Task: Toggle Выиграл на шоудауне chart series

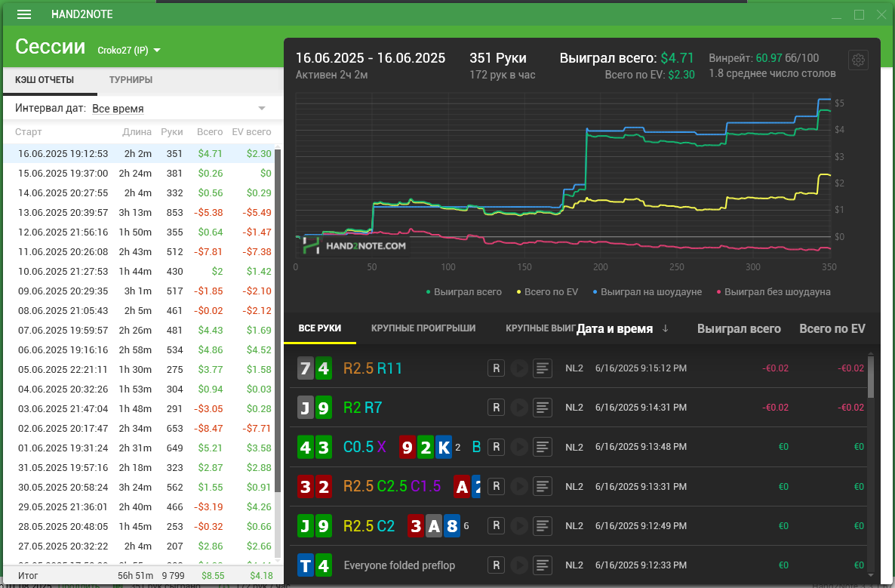Action: (x=647, y=291)
